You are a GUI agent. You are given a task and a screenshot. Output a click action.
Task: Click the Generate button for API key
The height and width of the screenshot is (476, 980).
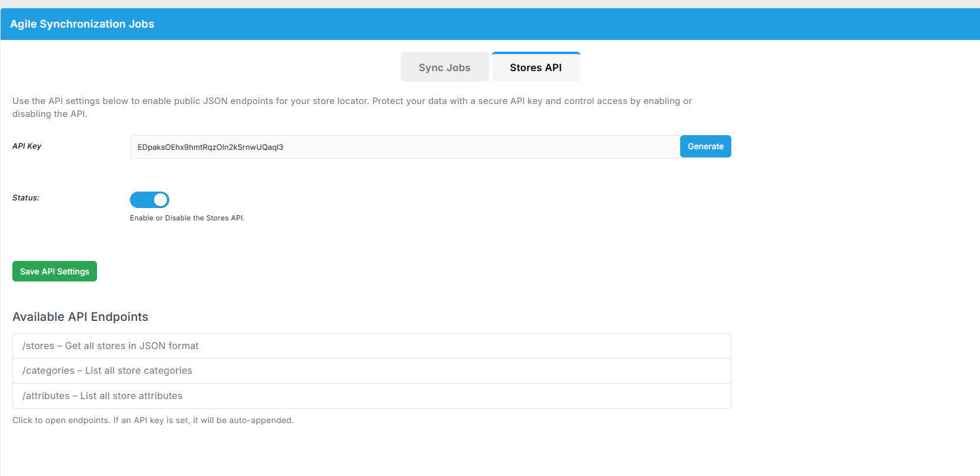[705, 146]
